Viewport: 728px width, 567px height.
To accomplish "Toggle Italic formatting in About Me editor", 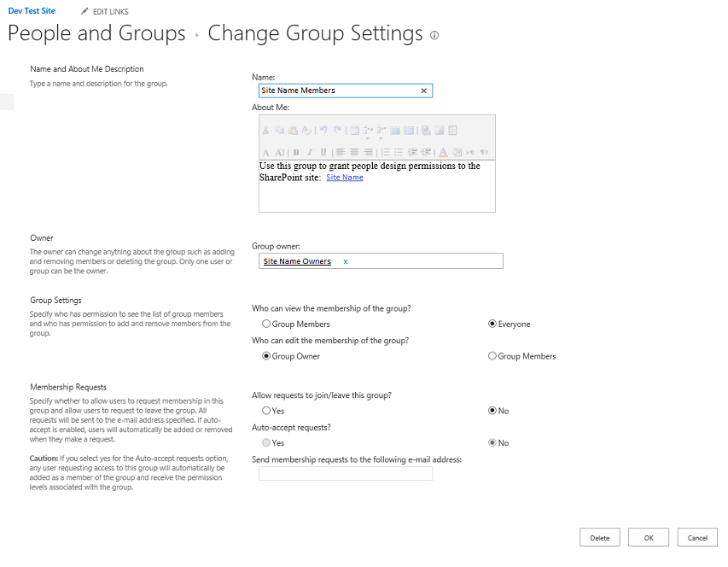I will point(310,152).
